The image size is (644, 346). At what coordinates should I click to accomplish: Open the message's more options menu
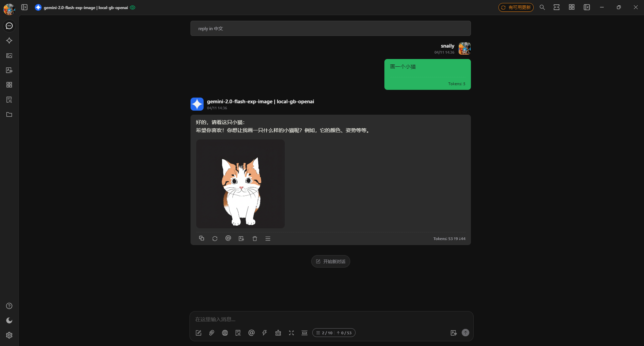268,238
